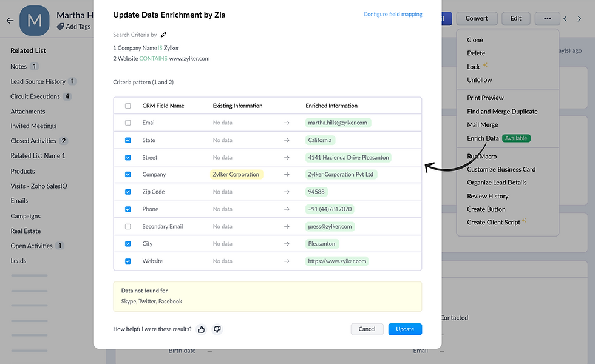The height and width of the screenshot is (364, 595).
Task: Uncheck the Zip Code field checkbox
Action: [128, 192]
